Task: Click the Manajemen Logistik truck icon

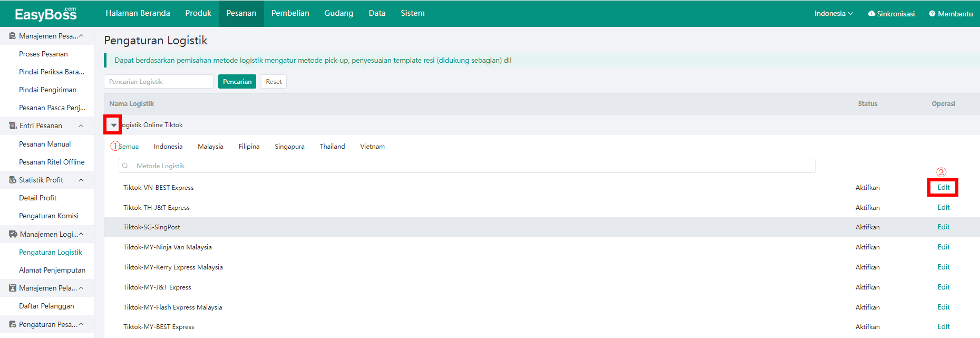Action: [13, 234]
